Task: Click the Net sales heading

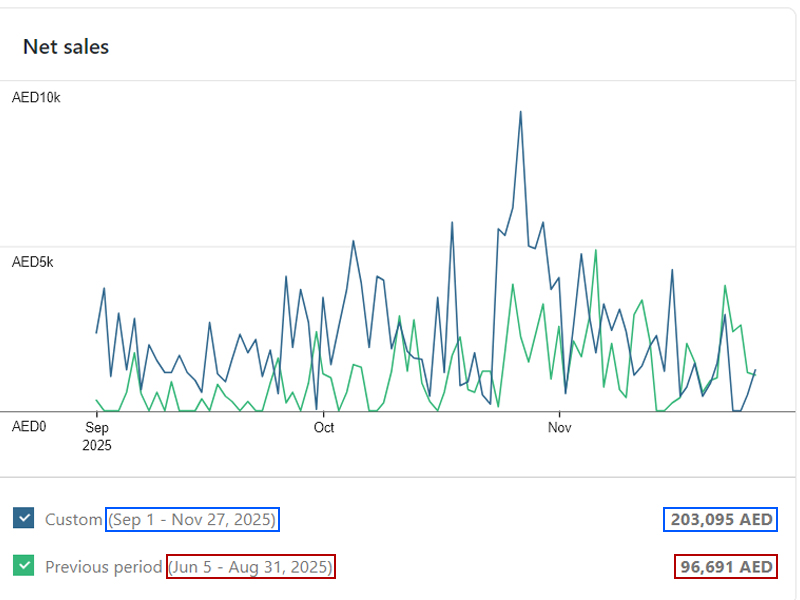Action: [66, 46]
